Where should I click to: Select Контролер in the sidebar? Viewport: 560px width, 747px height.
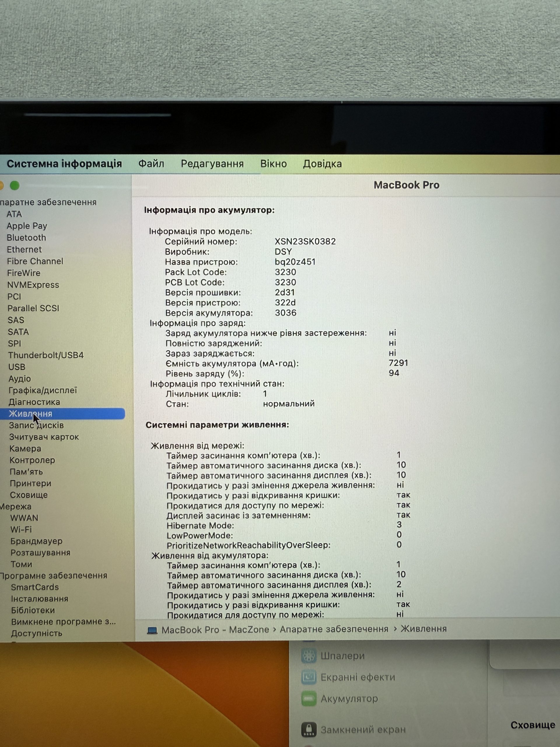tap(32, 460)
